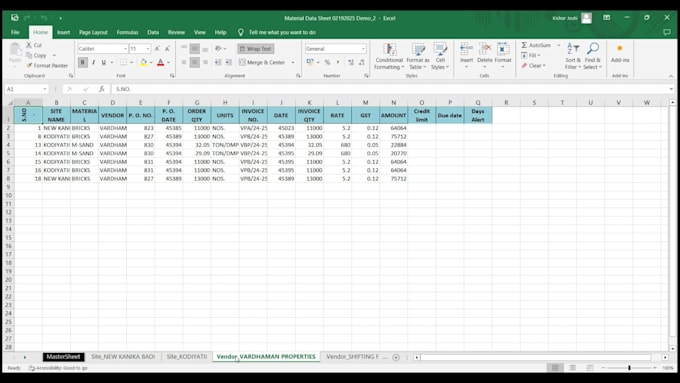Viewport: 680px width, 383px height.
Task: Center text horizontally
Action: [195, 62]
